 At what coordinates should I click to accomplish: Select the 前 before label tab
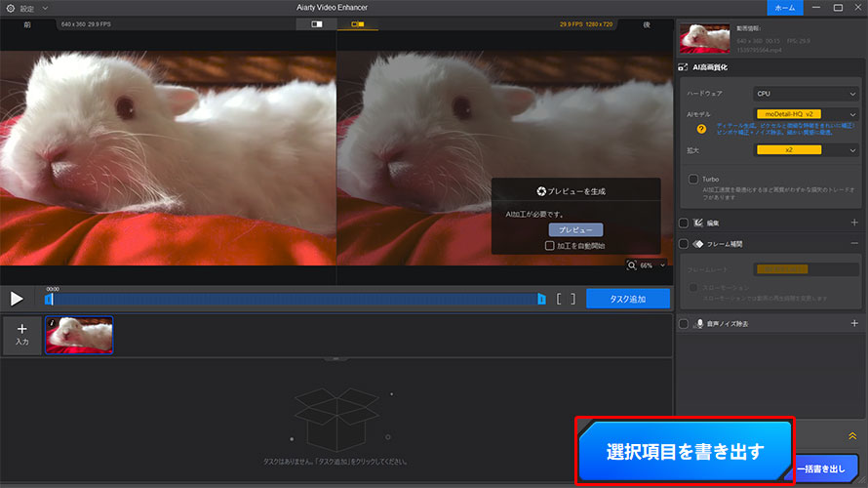(x=27, y=24)
